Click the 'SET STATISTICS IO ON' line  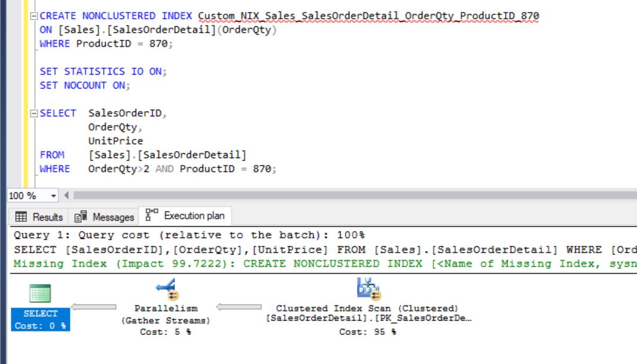(x=103, y=71)
